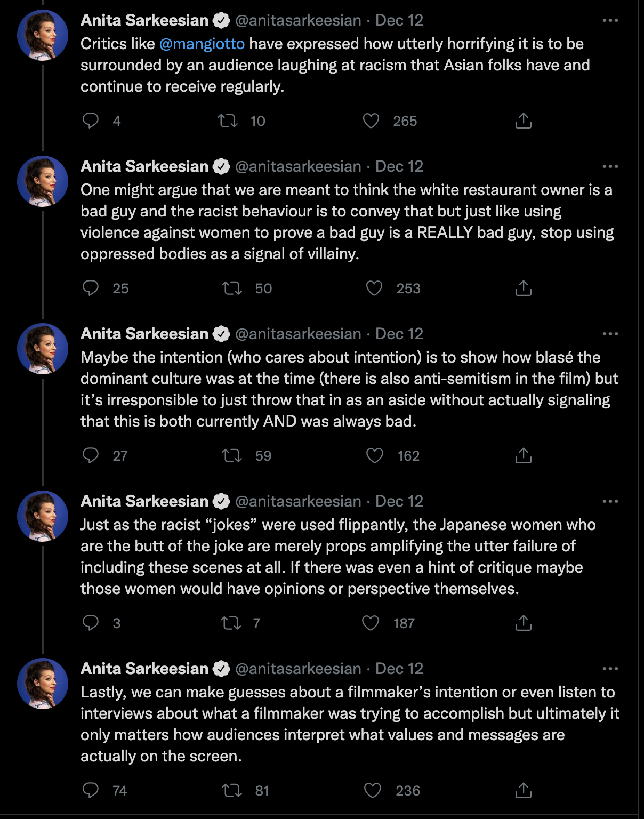This screenshot has width=644, height=819.
Task: Open Anita Sarkeesian's avatar on last tweet
Action: 43,684
